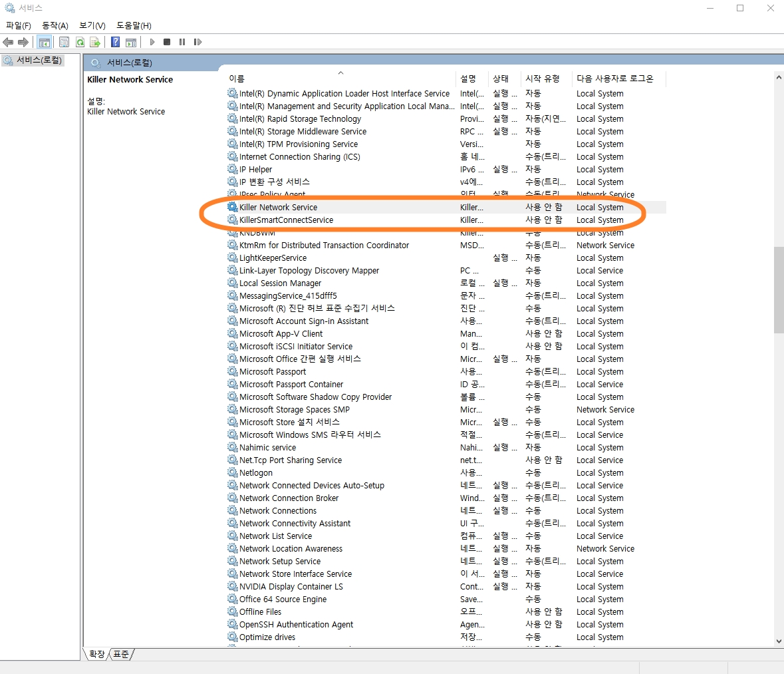Select Office 64 Source Engine row
Screen dimensions: 784x674
click(446, 599)
